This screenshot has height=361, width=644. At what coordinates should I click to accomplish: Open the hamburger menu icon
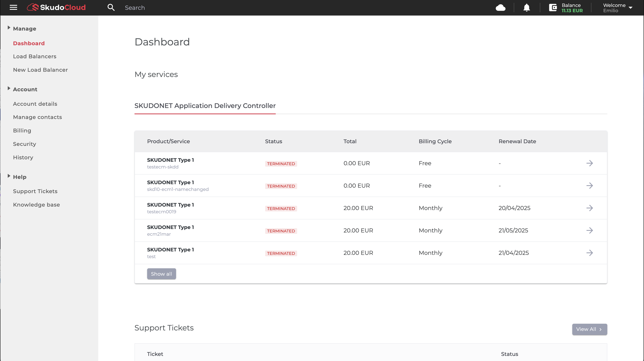pos(13,8)
